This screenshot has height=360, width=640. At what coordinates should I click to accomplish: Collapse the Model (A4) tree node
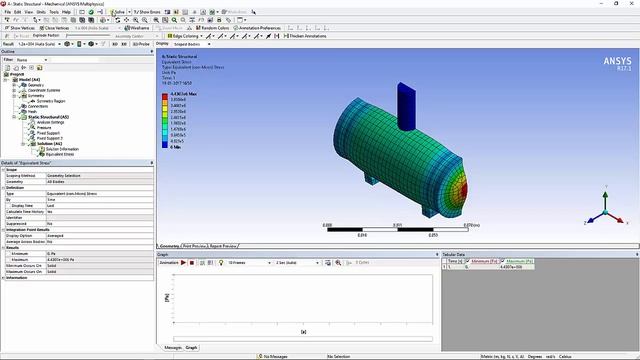[6, 80]
